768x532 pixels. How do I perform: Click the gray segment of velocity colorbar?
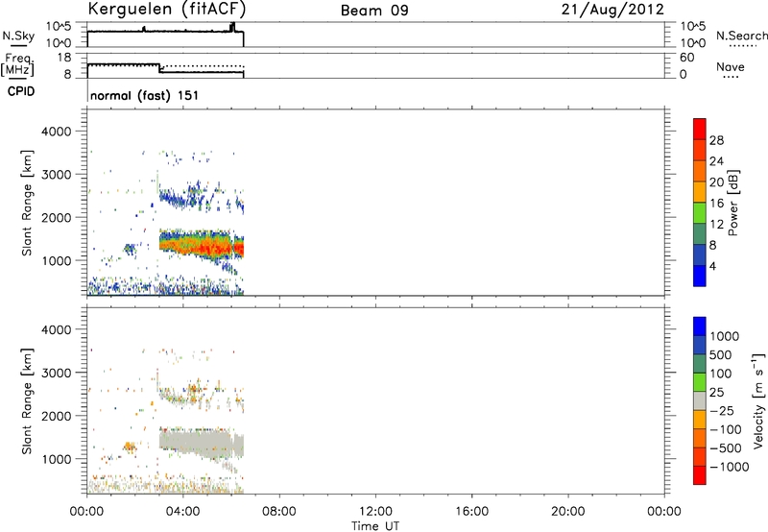coord(700,401)
